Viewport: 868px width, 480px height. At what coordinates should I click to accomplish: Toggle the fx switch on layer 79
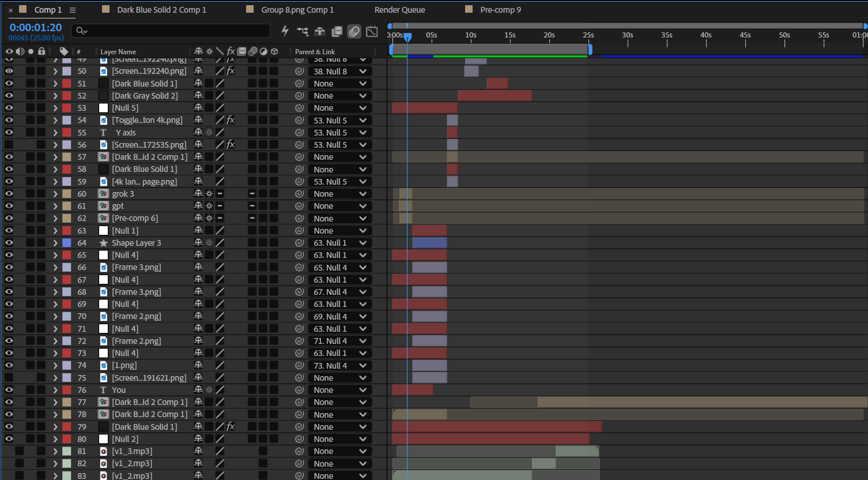(231, 427)
